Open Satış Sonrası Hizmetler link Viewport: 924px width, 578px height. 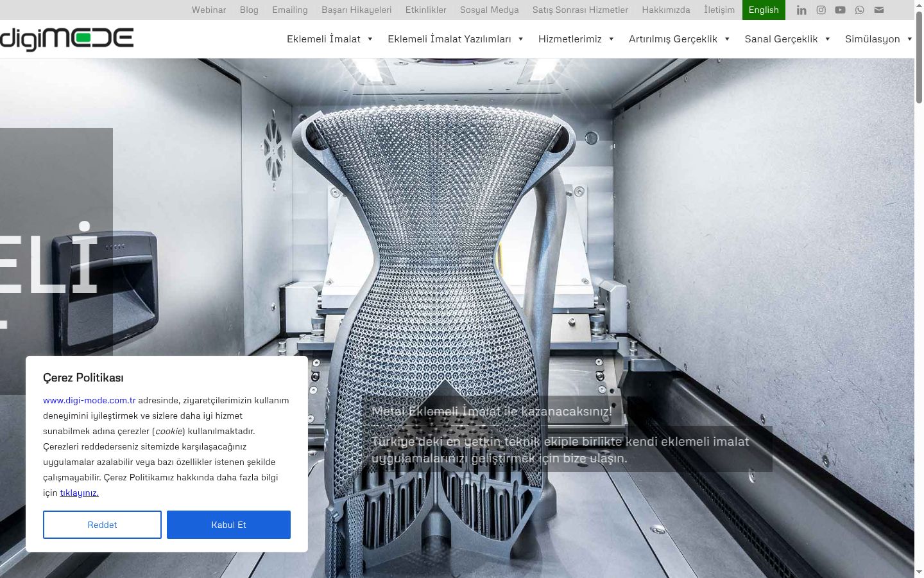point(581,10)
